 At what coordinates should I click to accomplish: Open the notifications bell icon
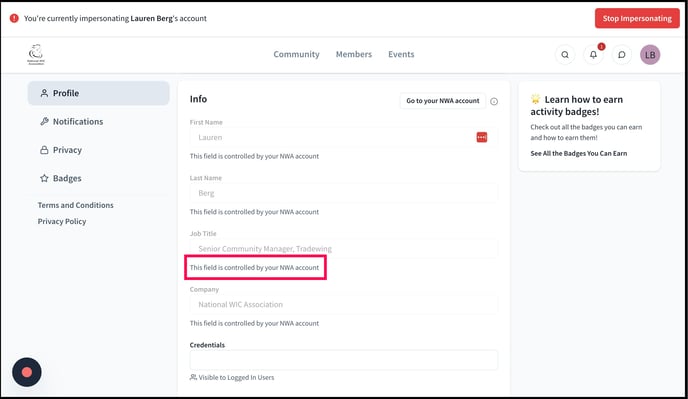[593, 55]
